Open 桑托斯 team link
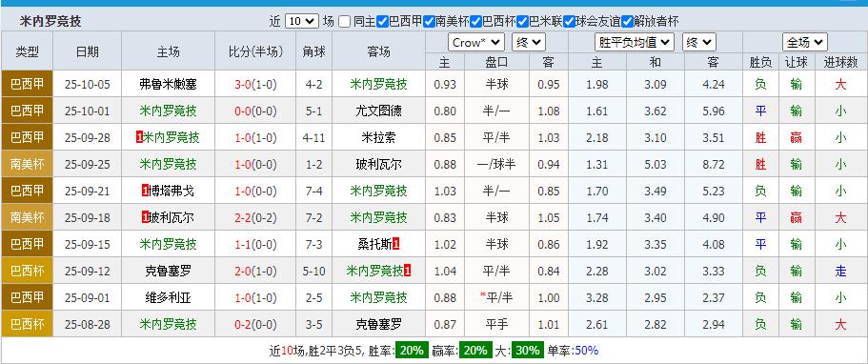 (x=375, y=244)
